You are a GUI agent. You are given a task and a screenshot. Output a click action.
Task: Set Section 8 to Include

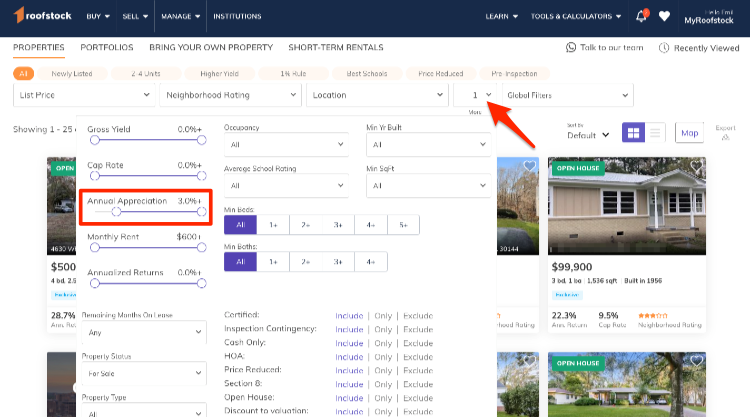coord(349,384)
